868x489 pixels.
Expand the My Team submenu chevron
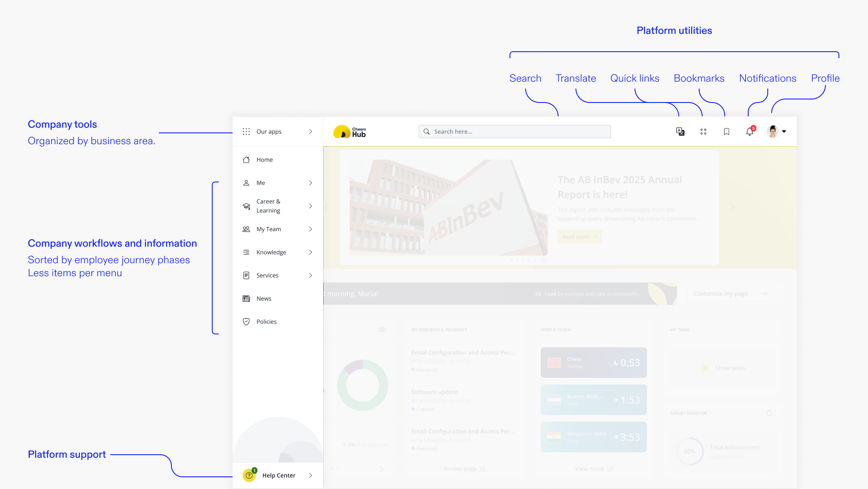[310, 229]
